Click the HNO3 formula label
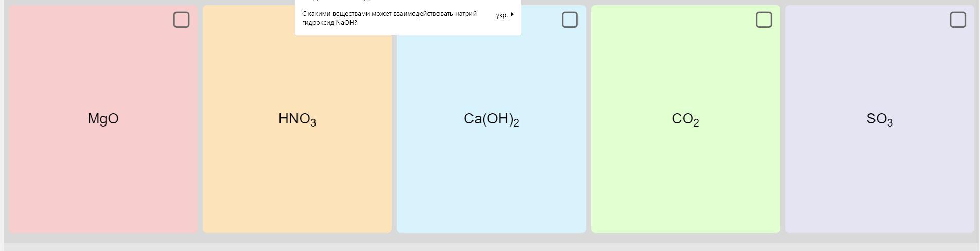980x251 pixels. click(x=297, y=119)
